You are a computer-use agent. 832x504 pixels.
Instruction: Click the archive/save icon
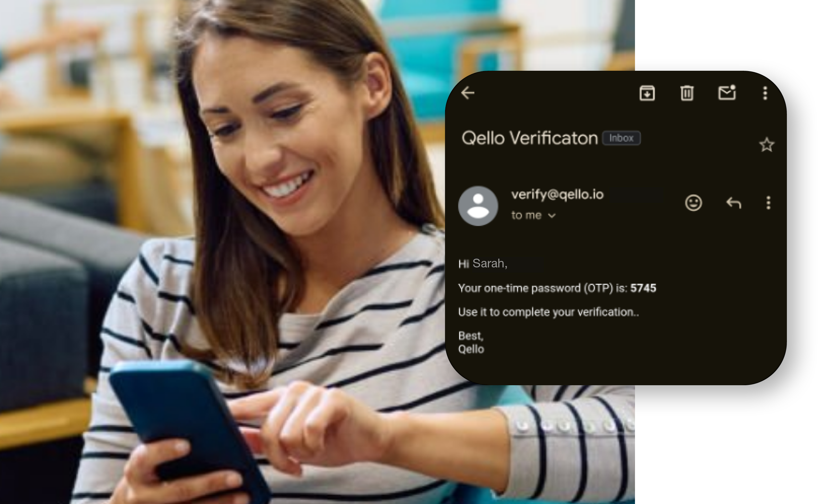647,93
